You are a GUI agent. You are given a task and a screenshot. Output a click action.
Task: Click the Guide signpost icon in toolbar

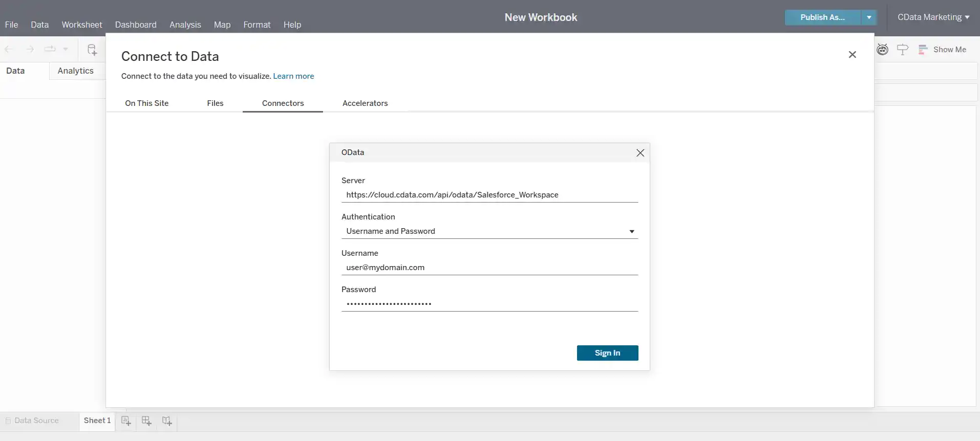(x=903, y=50)
